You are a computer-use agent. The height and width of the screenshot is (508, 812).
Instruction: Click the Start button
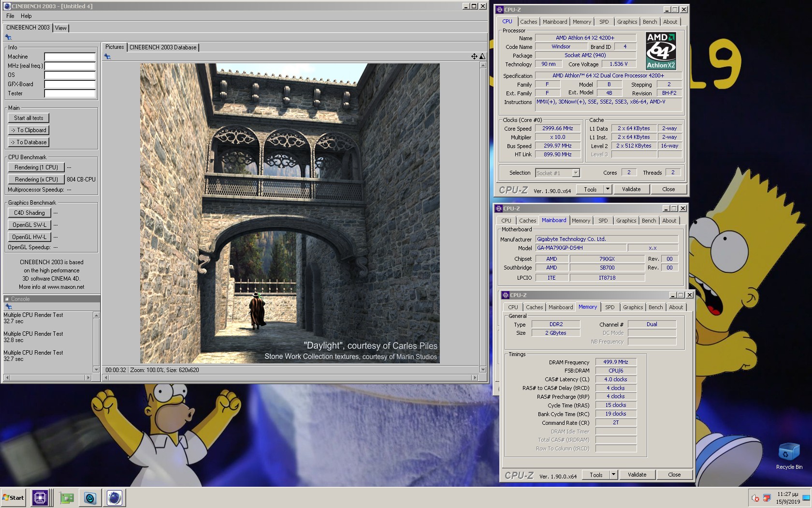[x=14, y=497]
